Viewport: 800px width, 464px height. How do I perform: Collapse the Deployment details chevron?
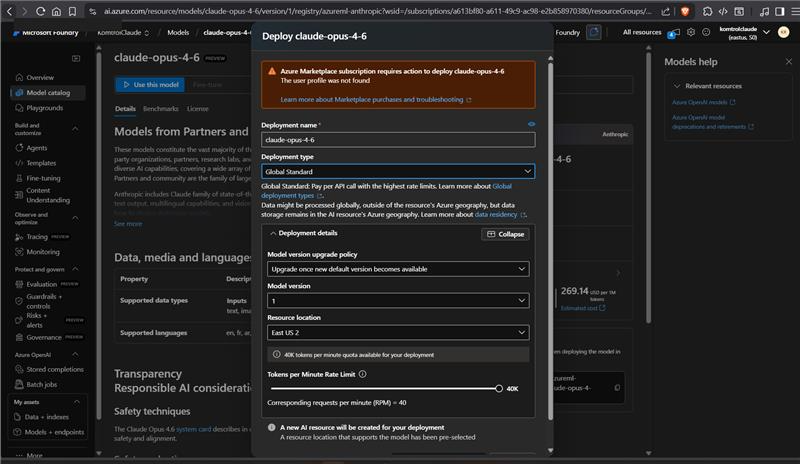click(273, 233)
